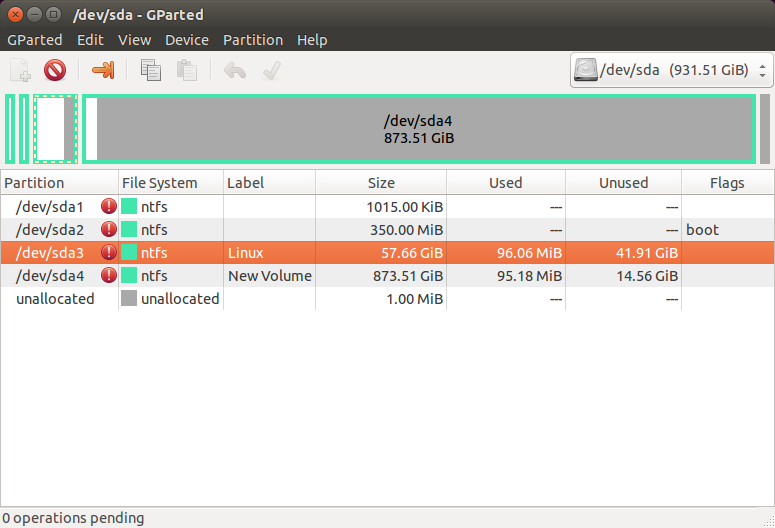Select the /dev/sda4 row name

pos(50,276)
